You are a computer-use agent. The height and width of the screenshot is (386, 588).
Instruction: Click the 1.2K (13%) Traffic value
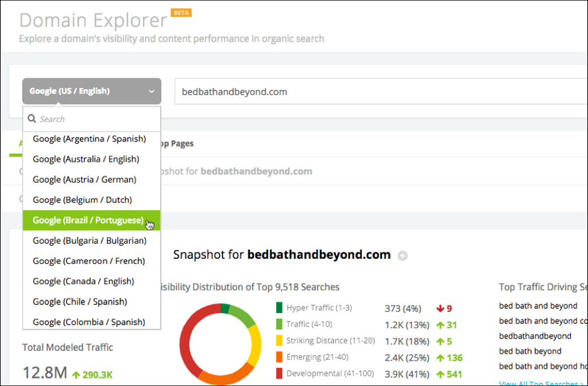(x=407, y=326)
